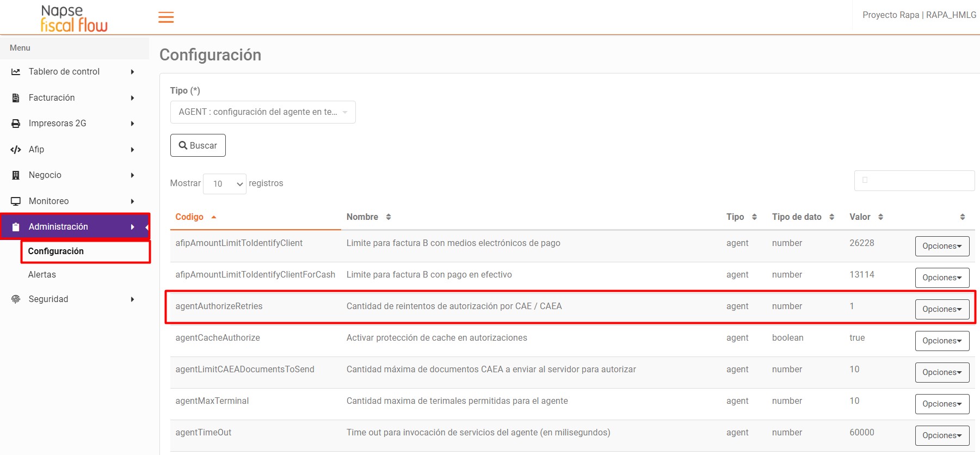Click the Tablero de control chart icon
Image resolution: width=980 pixels, height=455 pixels.
16,72
